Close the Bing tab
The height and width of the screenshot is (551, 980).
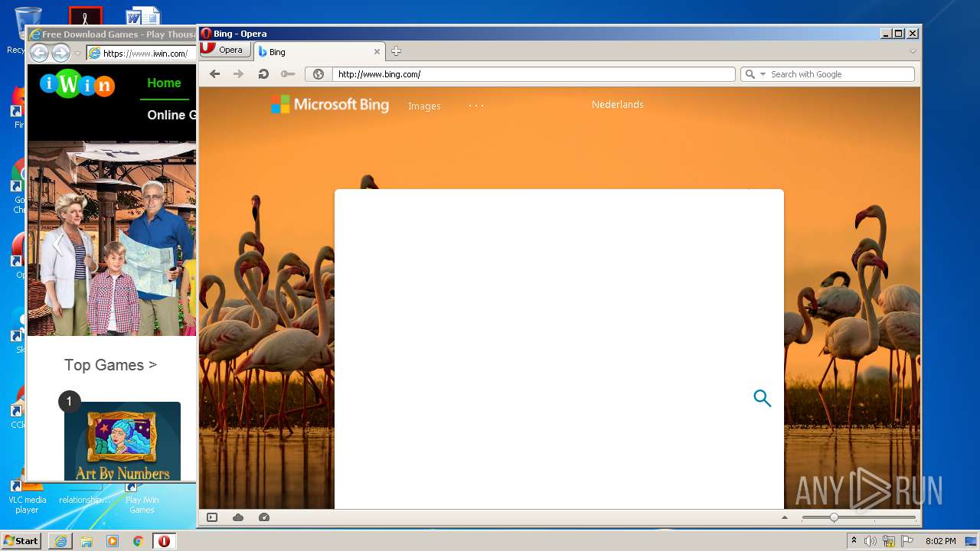377,51
